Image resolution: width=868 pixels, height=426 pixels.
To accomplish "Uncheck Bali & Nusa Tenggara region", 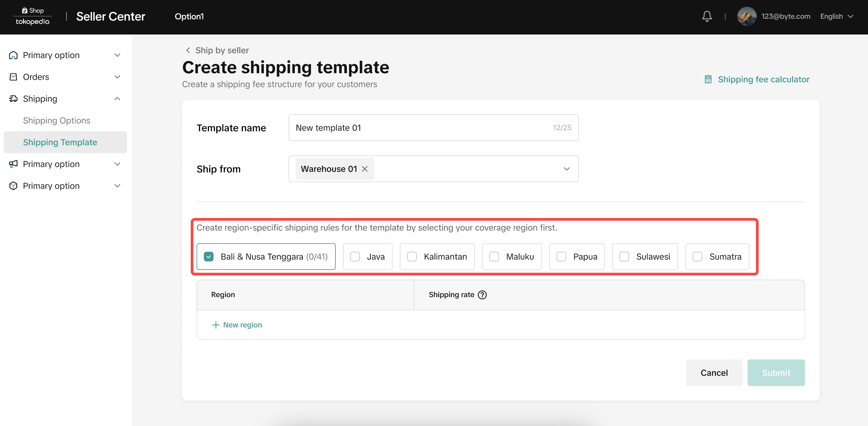I will tap(209, 257).
